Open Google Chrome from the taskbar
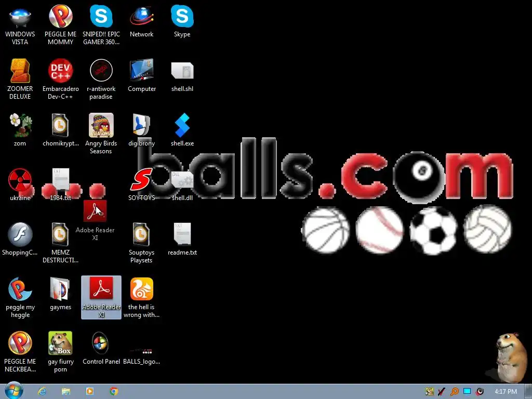This screenshot has width=532, height=399. (x=114, y=391)
